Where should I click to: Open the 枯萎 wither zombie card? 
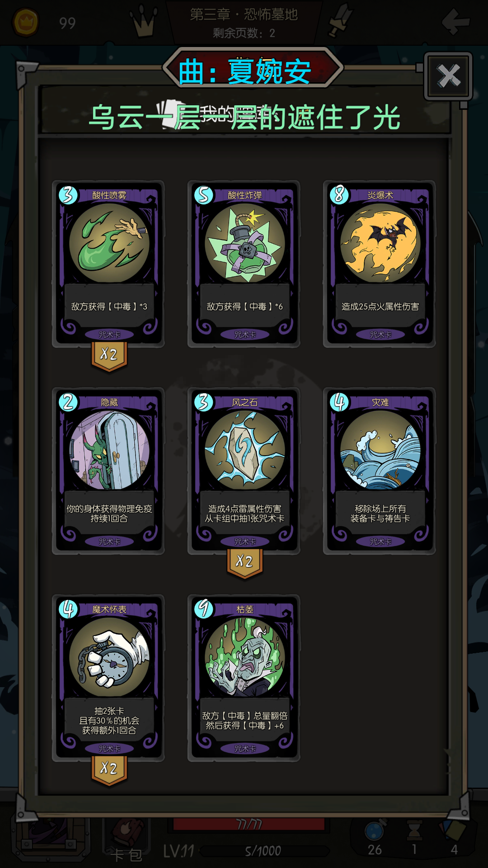click(244, 678)
